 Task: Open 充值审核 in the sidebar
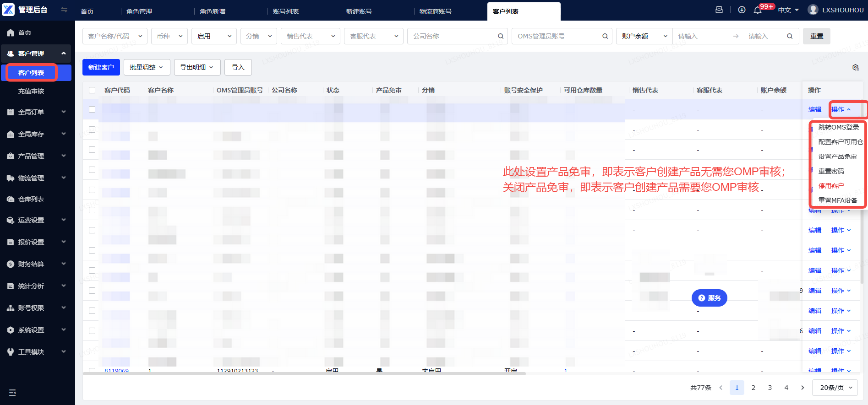click(31, 91)
